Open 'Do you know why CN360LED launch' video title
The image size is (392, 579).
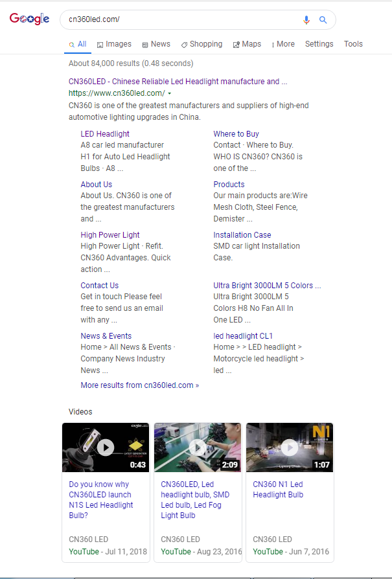point(100,500)
